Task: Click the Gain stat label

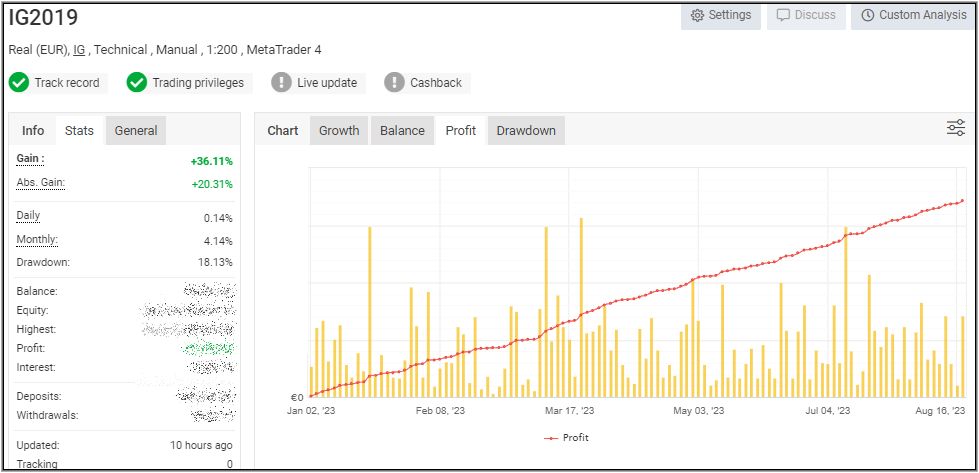Action: point(30,159)
